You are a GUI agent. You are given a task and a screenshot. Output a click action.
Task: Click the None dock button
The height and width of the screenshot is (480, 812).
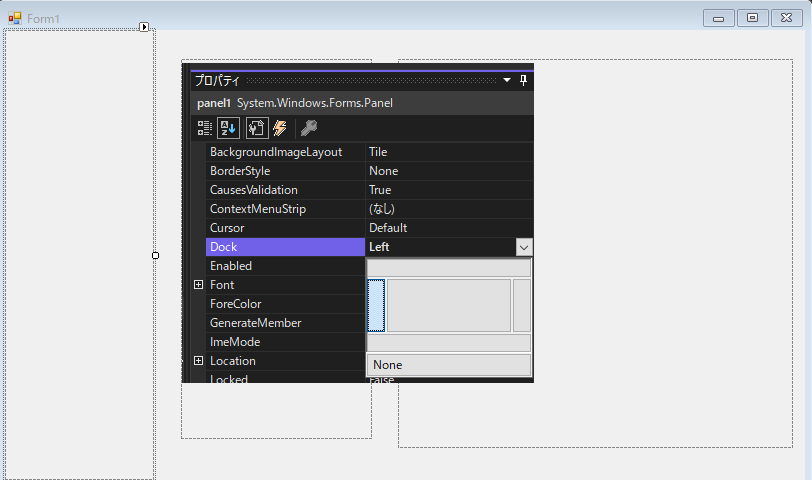tap(449, 365)
